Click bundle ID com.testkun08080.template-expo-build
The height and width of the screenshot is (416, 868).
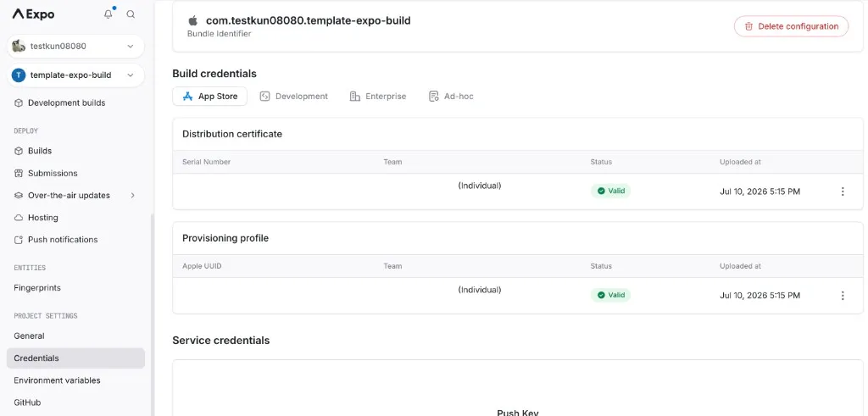(x=309, y=21)
